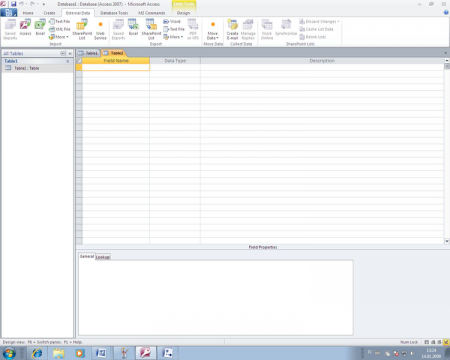This screenshot has height=360, width=450.
Task: Expand the More export dropdown
Action: (x=173, y=37)
